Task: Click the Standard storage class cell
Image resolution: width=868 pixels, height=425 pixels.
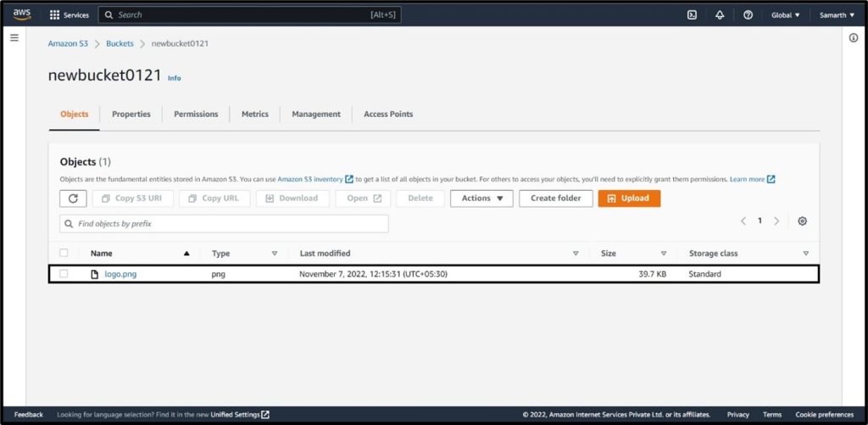Action: (704, 274)
